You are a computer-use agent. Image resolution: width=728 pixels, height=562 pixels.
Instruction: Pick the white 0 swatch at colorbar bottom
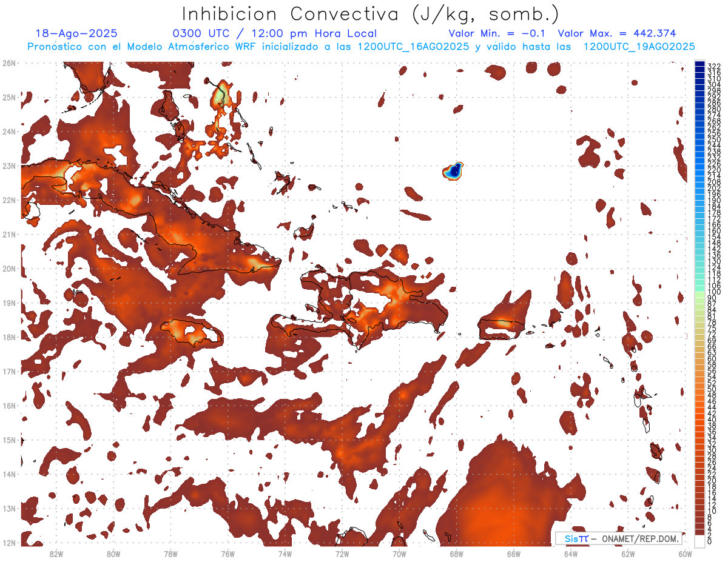tap(699, 541)
